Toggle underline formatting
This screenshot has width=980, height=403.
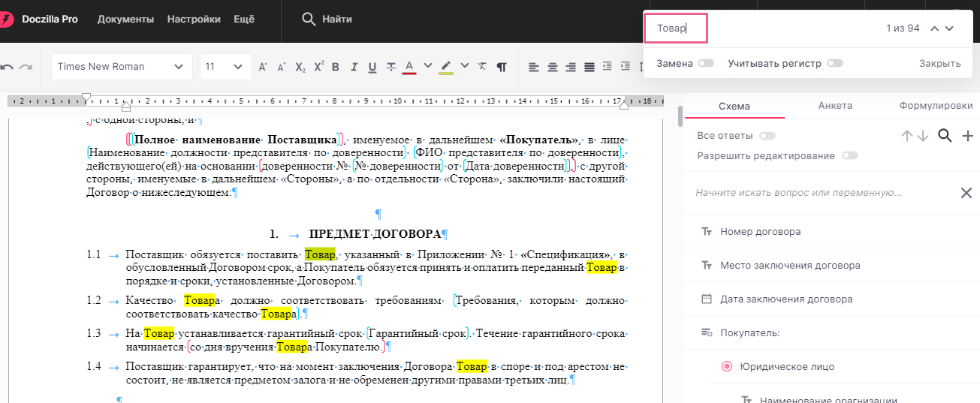372,67
